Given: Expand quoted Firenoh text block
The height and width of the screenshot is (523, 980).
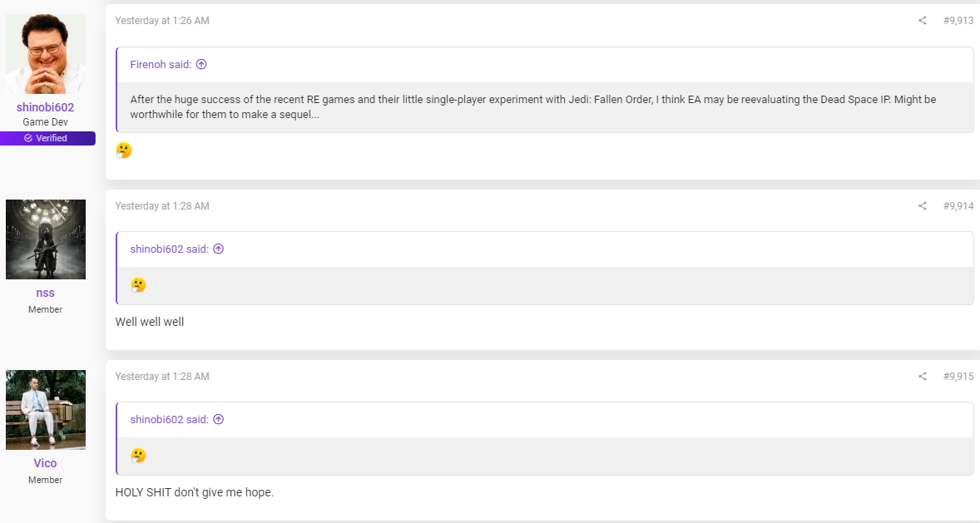Looking at the screenshot, I should point(545,107).
